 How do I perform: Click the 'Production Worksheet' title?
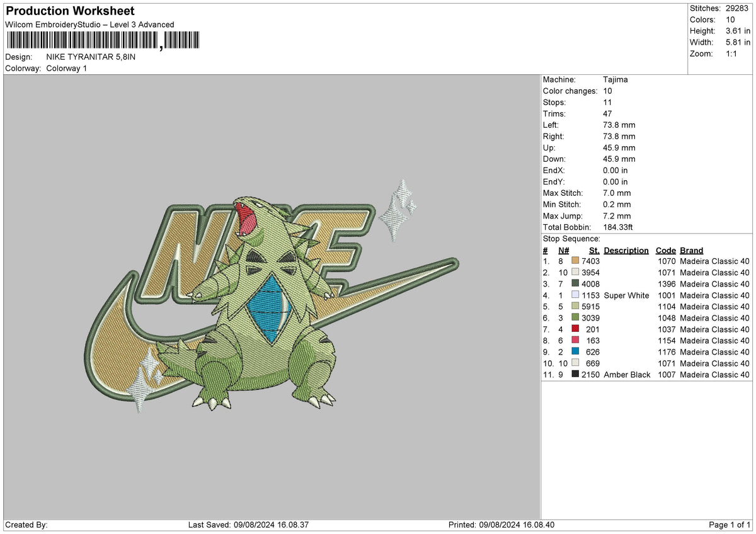tap(70, 11)
